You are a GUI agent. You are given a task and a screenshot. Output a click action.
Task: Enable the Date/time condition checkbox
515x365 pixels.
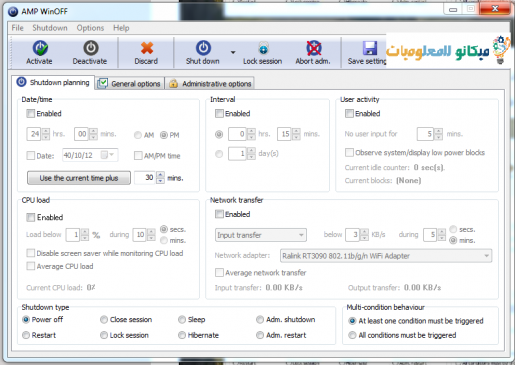click(30, 114)
